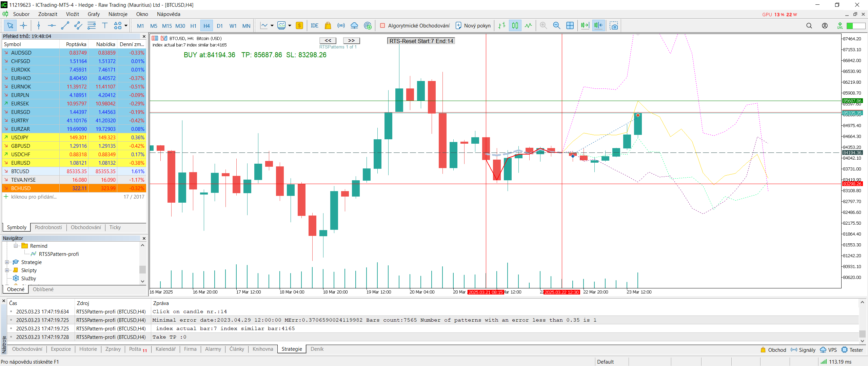This screenshot has height=366, width=868.
Task: Tile chart windows grid icon
Action: click(x=570, y=25)
